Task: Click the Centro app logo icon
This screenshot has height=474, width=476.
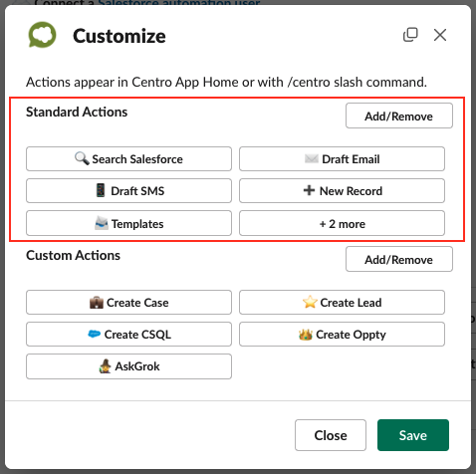Action: 42,35
